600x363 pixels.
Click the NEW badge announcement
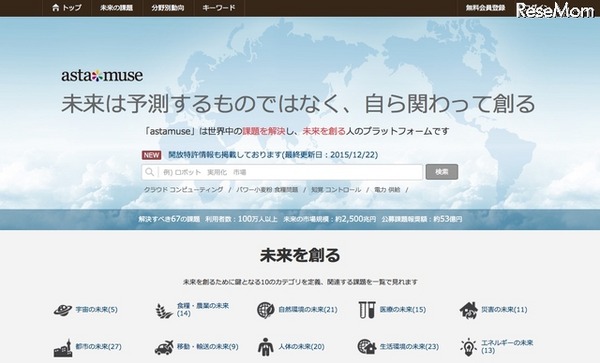[152, 155]
